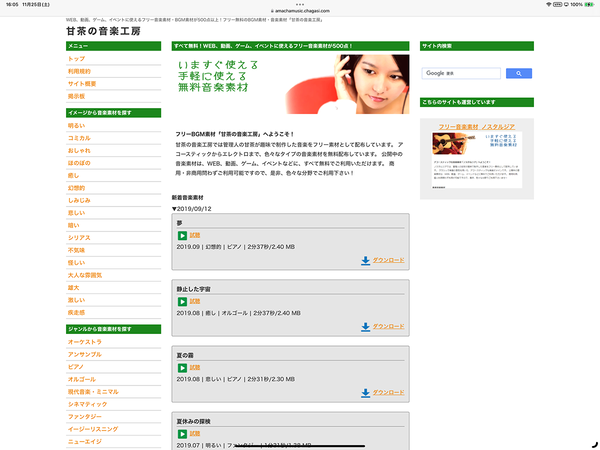Tap the amachamusic.chagasi.com address bar
The height and width of the screenshot is (450, 600).
pyautogui.click(x=300, y=11)
